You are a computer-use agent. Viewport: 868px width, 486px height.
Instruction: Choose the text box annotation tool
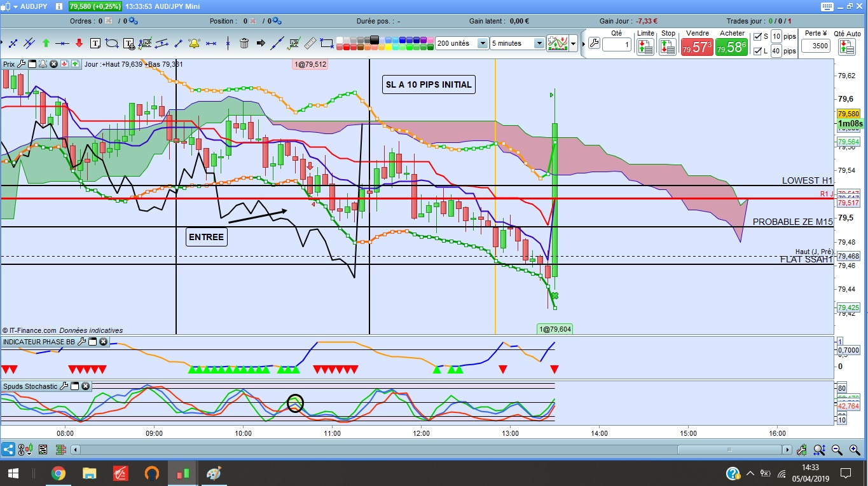pyautogui.click(x=95, y=43)
